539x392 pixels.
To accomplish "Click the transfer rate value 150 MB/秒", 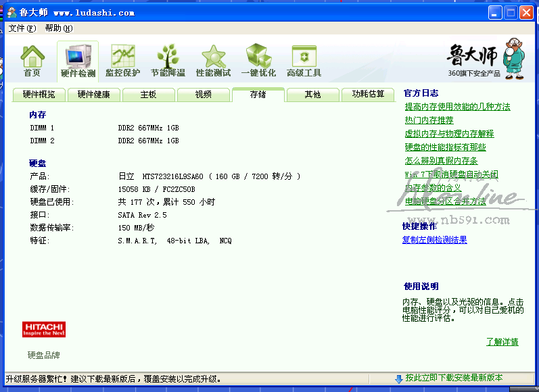I will [x=136, y=228].
